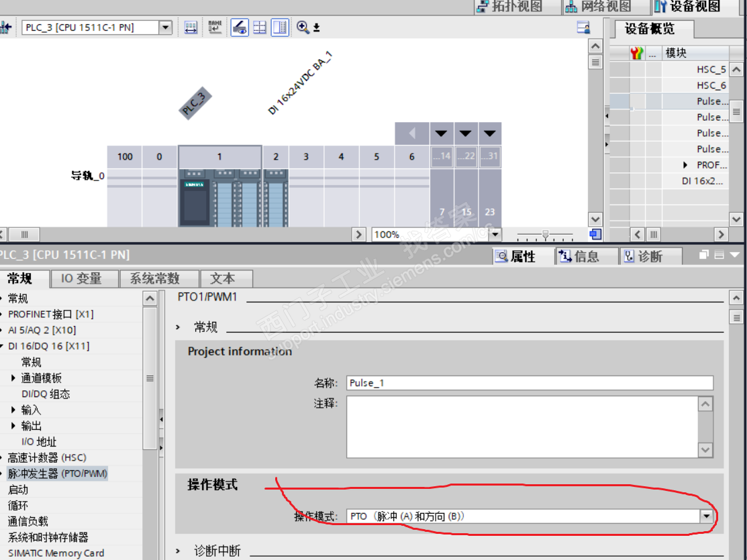Click device view vertical scrollbar up arrow

click(x=595, y=46)
